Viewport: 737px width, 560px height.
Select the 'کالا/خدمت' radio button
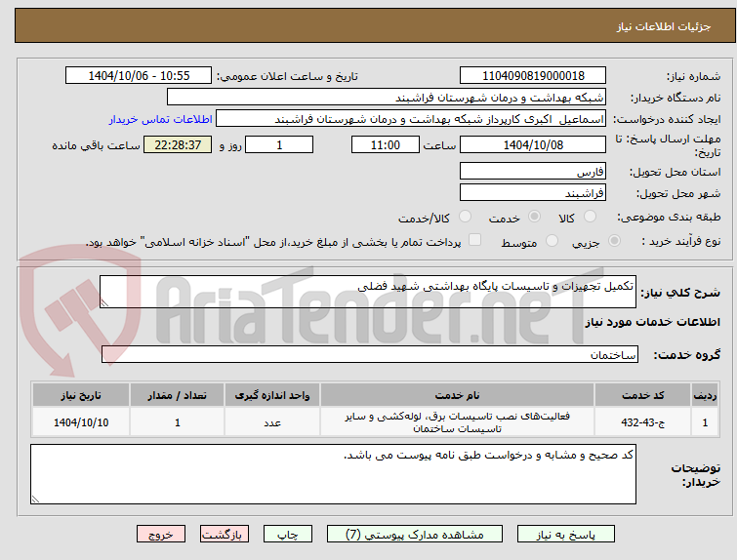[465, 217]
